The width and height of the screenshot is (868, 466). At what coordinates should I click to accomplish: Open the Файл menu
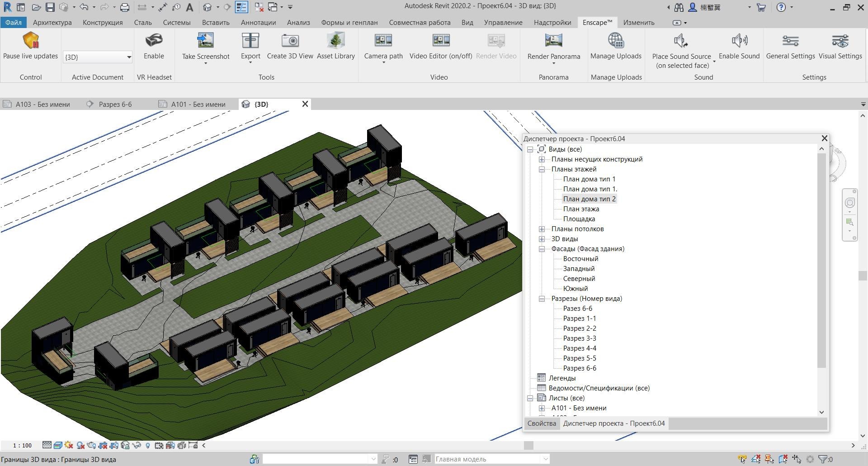13,22
